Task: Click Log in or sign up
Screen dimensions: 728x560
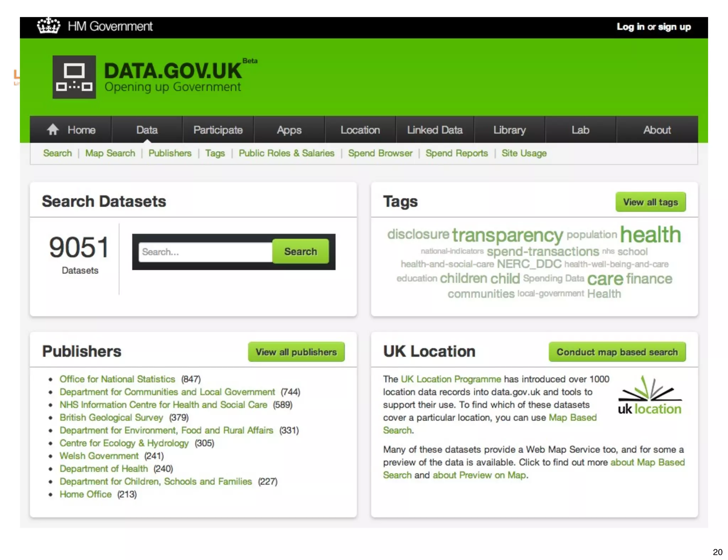Action: tap(653, 27)
